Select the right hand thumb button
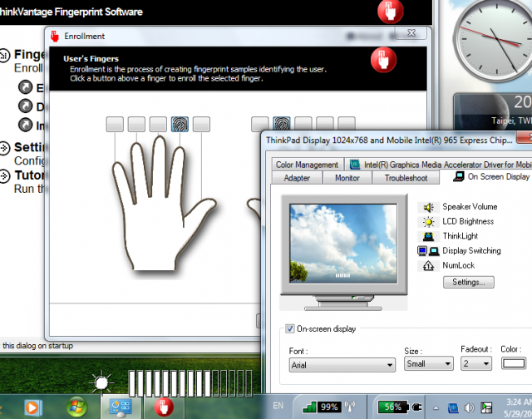The height and width of the screenshot is (419, 532). tap(260, 124)
